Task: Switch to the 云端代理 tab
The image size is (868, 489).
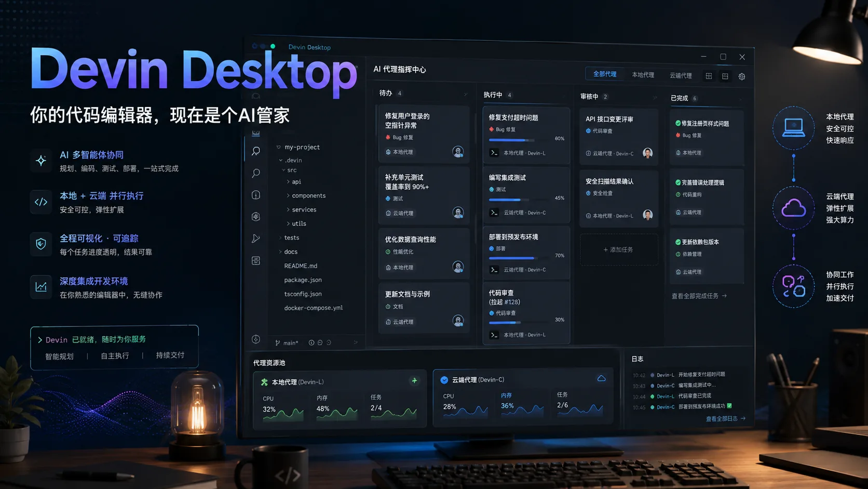Action: click(681, 75)
